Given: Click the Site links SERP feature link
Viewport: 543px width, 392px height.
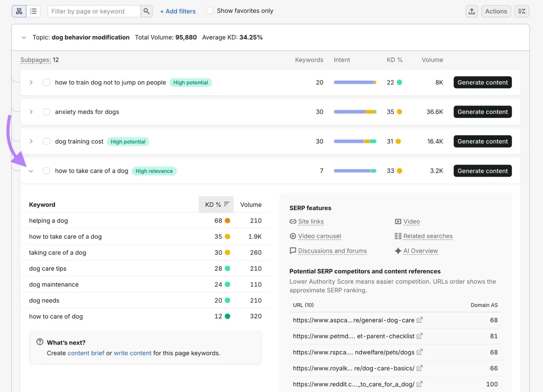Looking at the screenshot, I should pyautogui.click(x=311, y=222).
